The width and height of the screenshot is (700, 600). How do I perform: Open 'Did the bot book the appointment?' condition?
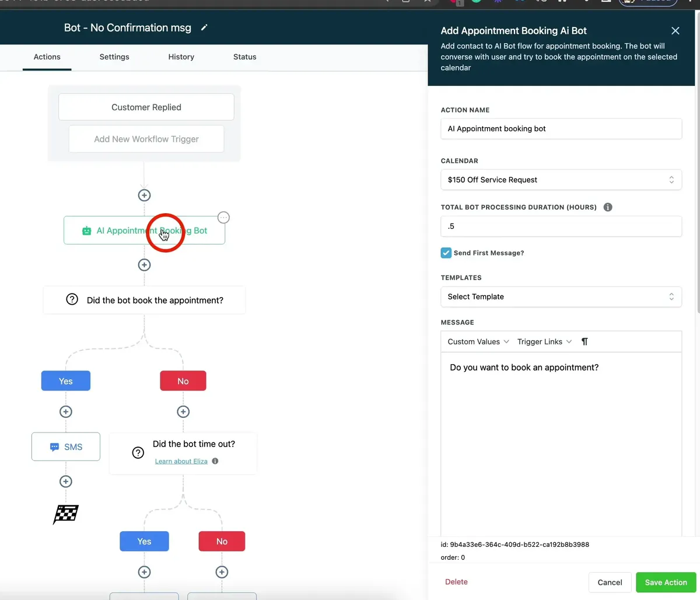(144, 300)
